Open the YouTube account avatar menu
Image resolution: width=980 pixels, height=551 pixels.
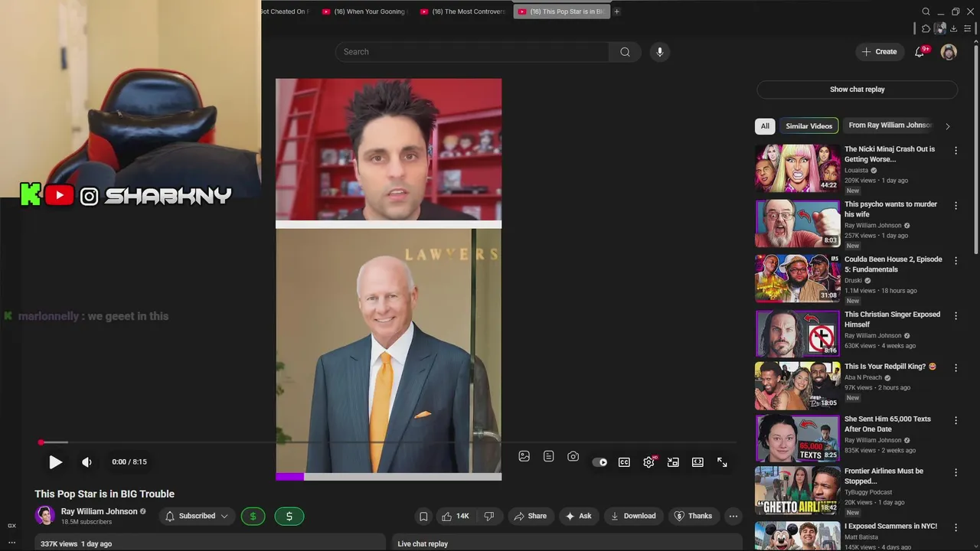tap(949, 52)
